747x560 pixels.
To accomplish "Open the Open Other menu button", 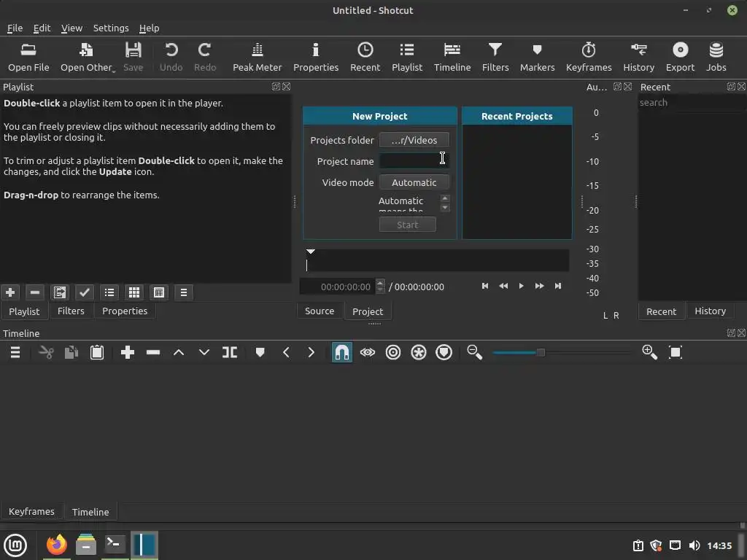I will click(88, 57).
